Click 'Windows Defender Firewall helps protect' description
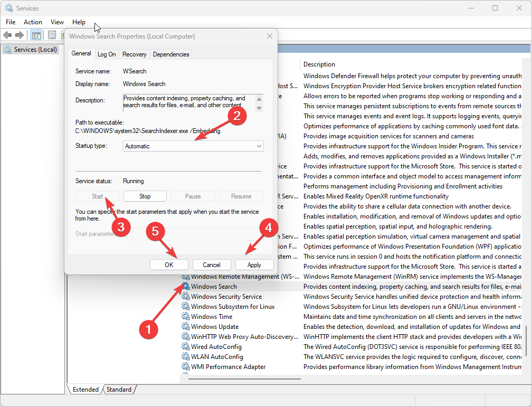 click(412, 75)
